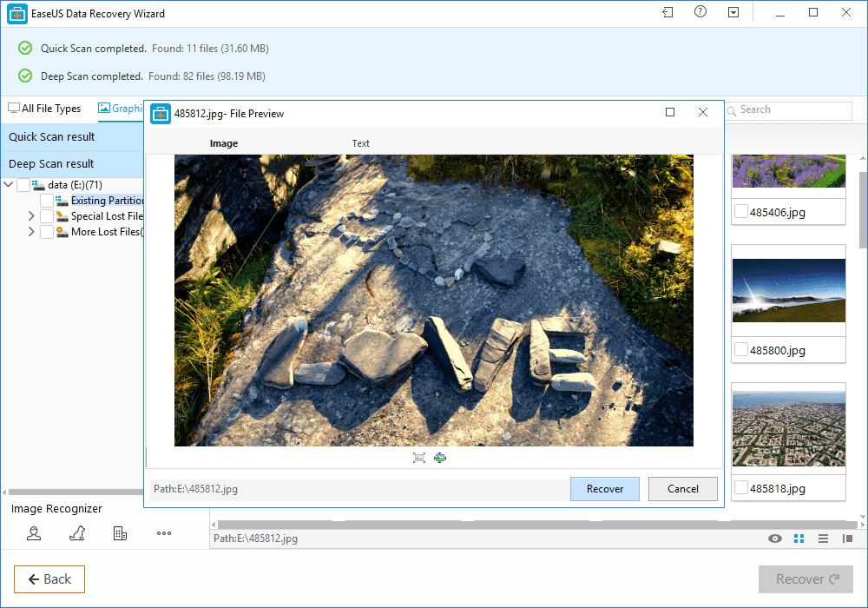The image size is (868, 608).
Task: Select the people recognizer icon
Action: click(x=34, y=533)
